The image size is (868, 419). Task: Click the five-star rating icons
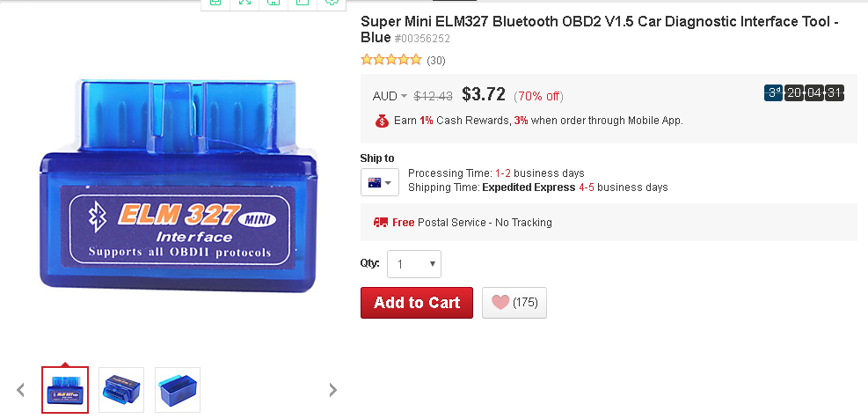point(391,61)
